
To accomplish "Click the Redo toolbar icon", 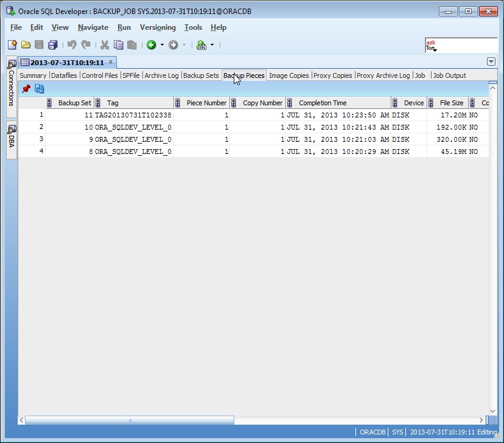I will coord(85,44).
